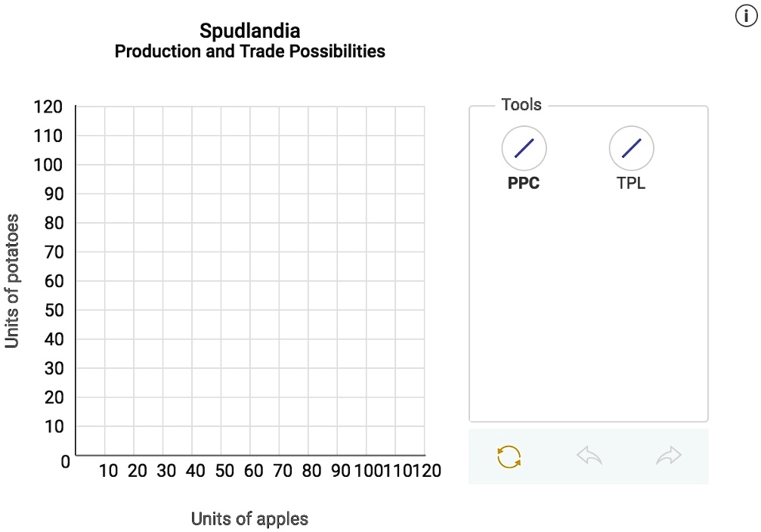The width and height of the screenshot is (761, 532).
Task: Activate the TPL tool from the Tools panel
Action: click(x=631, y=148)
